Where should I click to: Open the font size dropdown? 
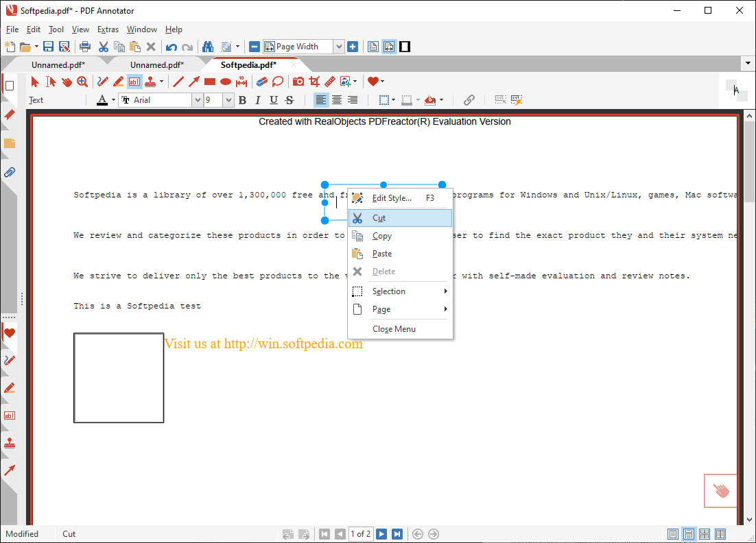228,100
